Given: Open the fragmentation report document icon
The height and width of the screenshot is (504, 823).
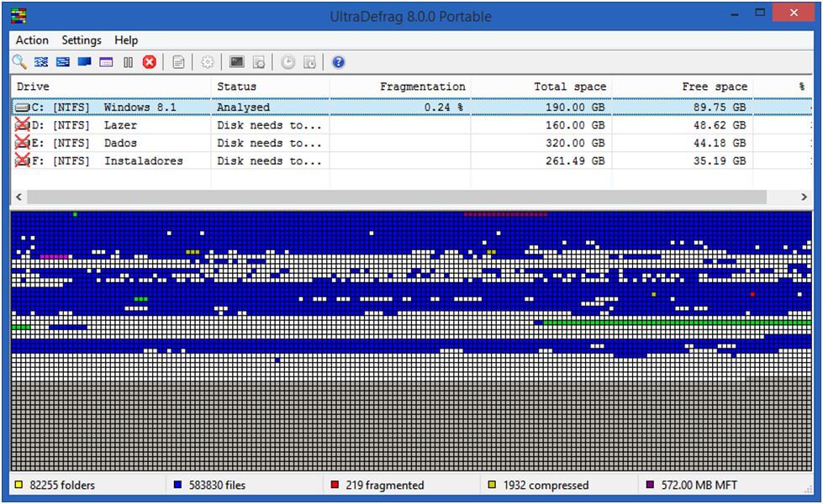Looking at the screenshot, I should point(178,62).
